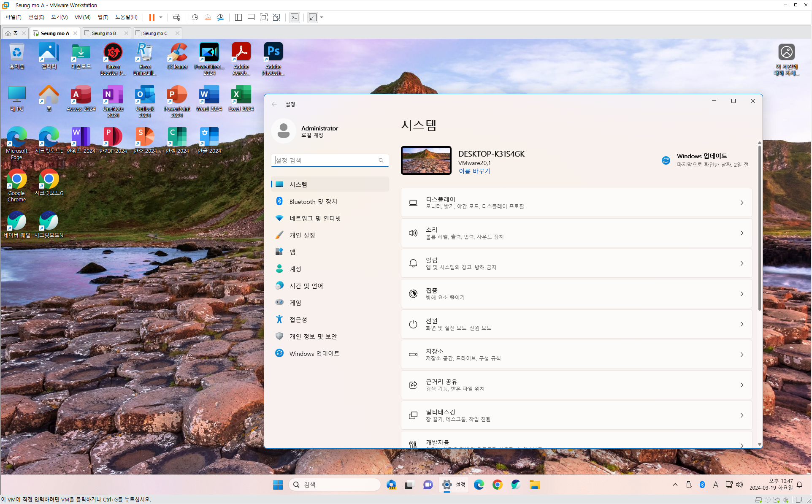This screenshot has width=812, height=504.
Task: Click the Windows Update refresh icon in Settings
Action: pyautogui.click(x=666, y=160)
